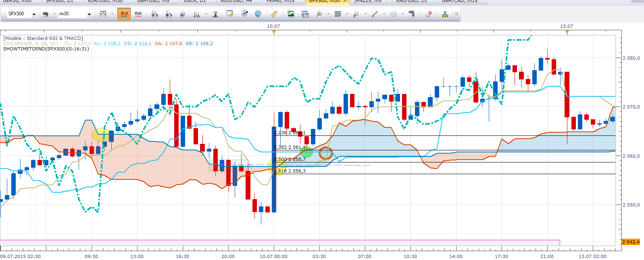
Task: Expand the chain link icon arrow
Action: [x=54, y=14]
